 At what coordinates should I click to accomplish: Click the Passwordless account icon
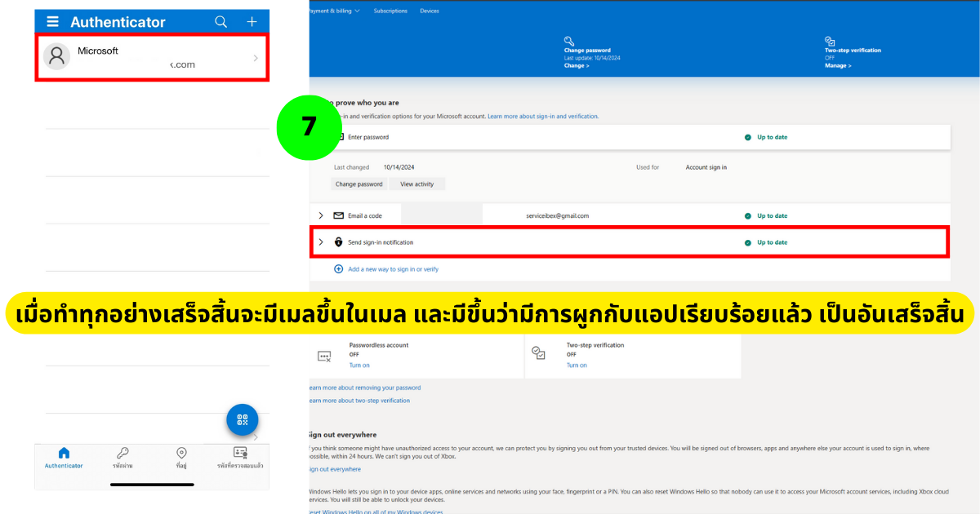click(324, 356)
